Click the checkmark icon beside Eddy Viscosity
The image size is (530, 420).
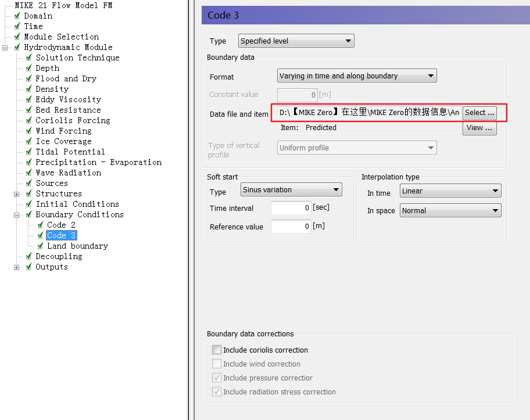coord(29,99)
